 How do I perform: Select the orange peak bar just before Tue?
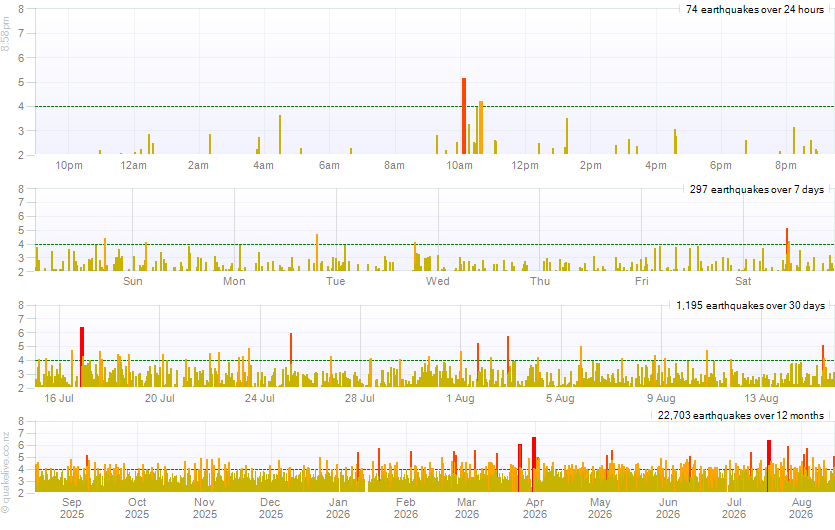click(317, 252)
